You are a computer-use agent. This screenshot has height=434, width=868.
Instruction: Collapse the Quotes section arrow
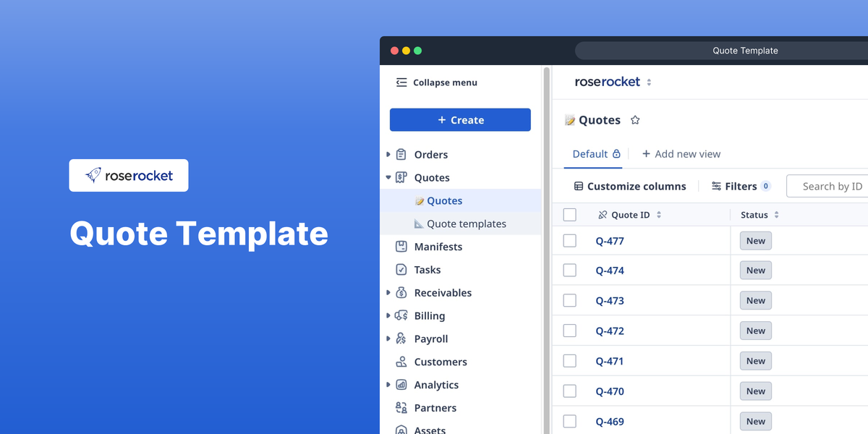click(x=388, y=178)
